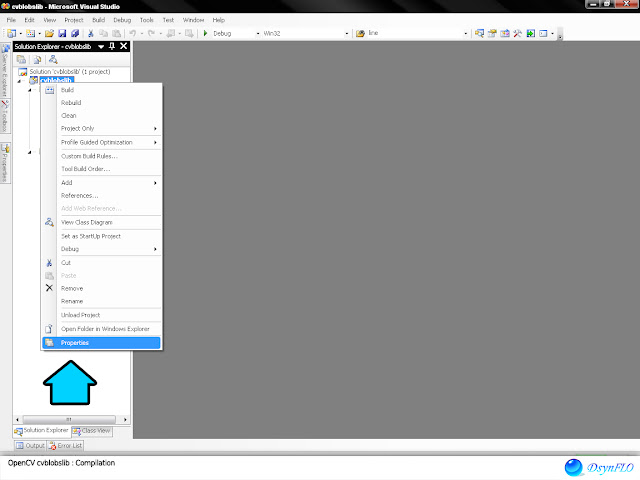Select View Class Diagram menu entry
The width and height of the screenshot is (640, 480).
tap(102, 222)
